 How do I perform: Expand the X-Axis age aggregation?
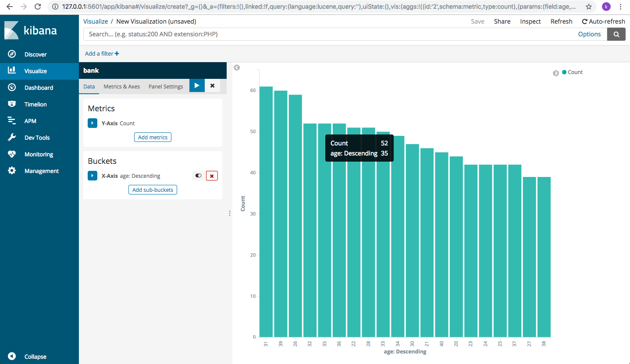click(x=93, y=176)
